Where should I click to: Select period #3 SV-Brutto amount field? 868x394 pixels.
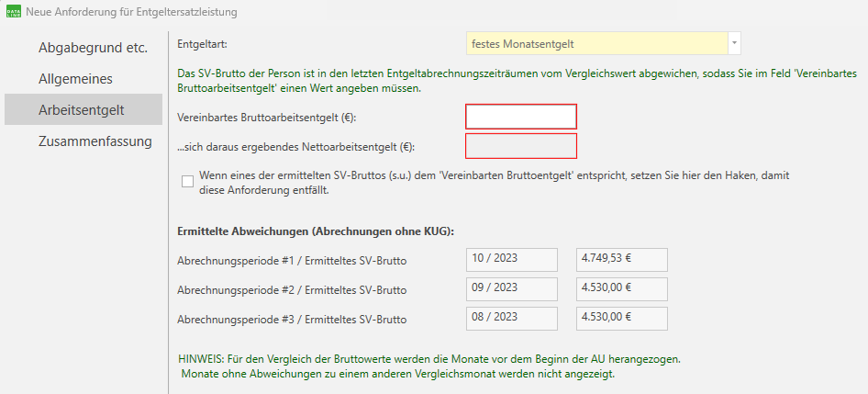coord(621,318)
